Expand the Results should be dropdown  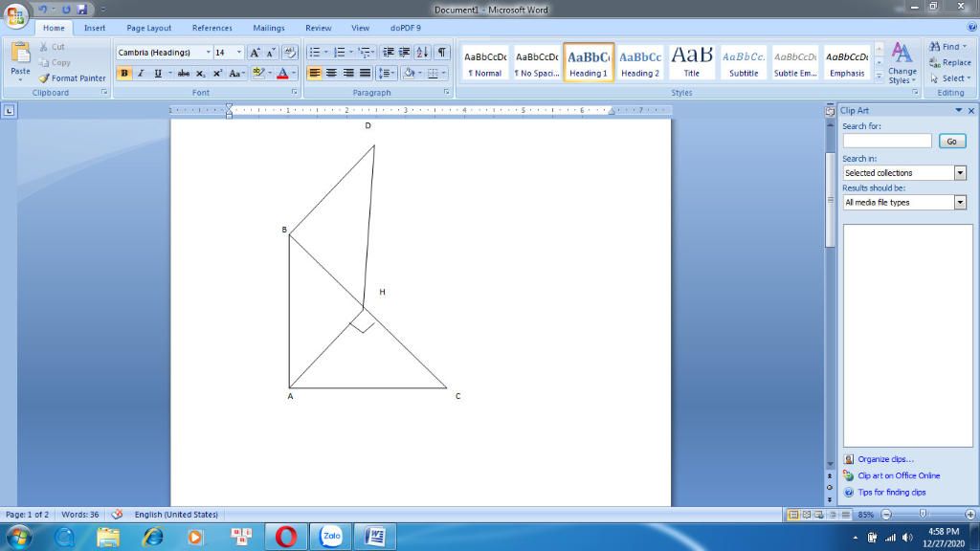tap(960, 203)
